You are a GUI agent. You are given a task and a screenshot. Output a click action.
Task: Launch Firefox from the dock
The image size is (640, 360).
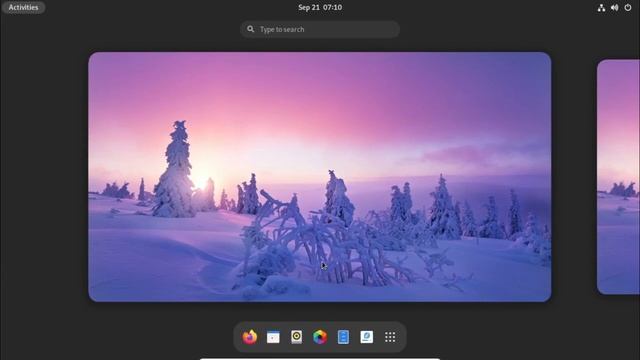[250, 337]
